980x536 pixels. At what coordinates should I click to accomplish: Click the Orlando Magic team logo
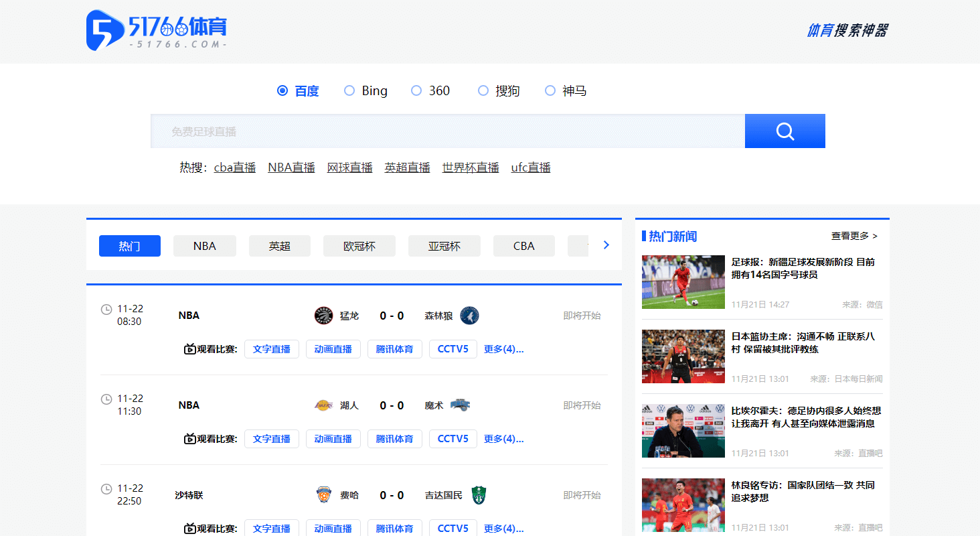tap(460, 405)
